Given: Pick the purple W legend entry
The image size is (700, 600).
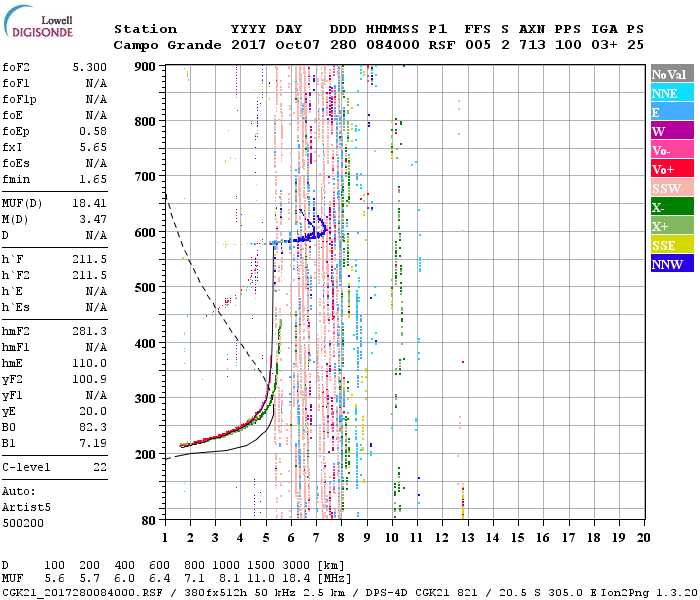Looking at the screenshot, I should click(x=670, y=132).
